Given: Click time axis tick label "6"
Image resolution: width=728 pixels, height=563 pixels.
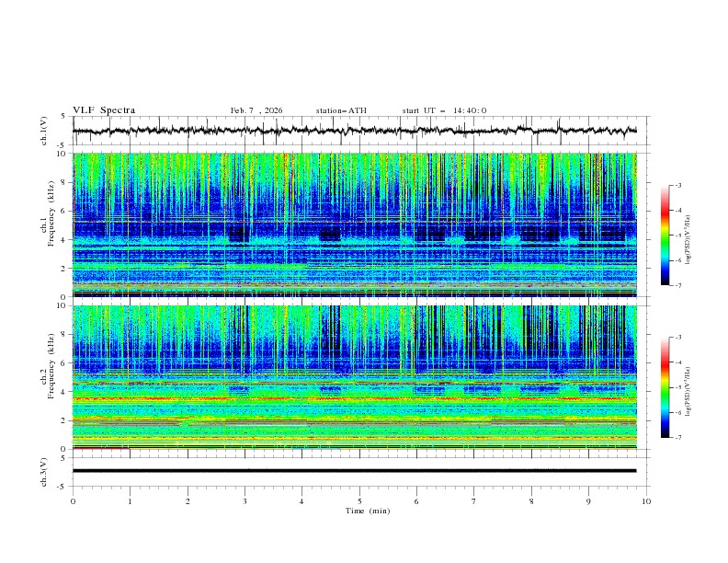Looking at the screenshot, I should pyautogui.click(x=416, y=501).
